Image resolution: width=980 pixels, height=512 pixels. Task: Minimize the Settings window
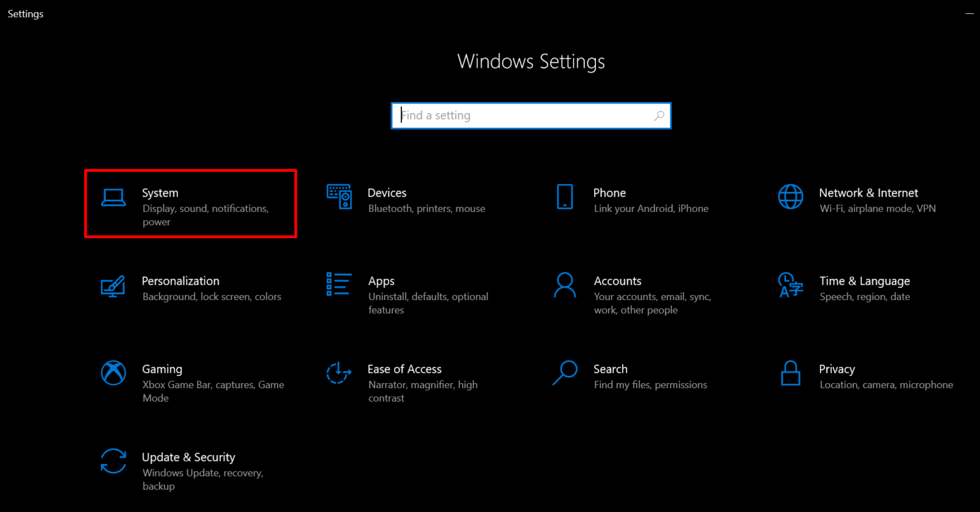coord(970,13)
